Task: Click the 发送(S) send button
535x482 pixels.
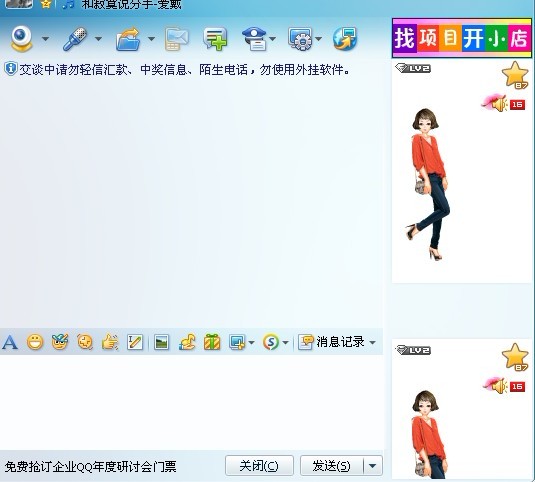Action: [x=331, y=466]
